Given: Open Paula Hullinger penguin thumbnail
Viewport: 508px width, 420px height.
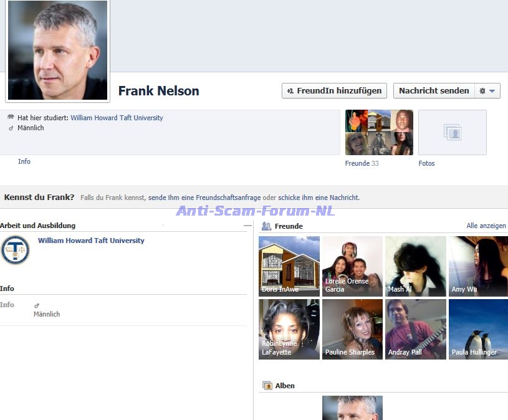Looking at the screenshot, I should [x=478, y=329].
